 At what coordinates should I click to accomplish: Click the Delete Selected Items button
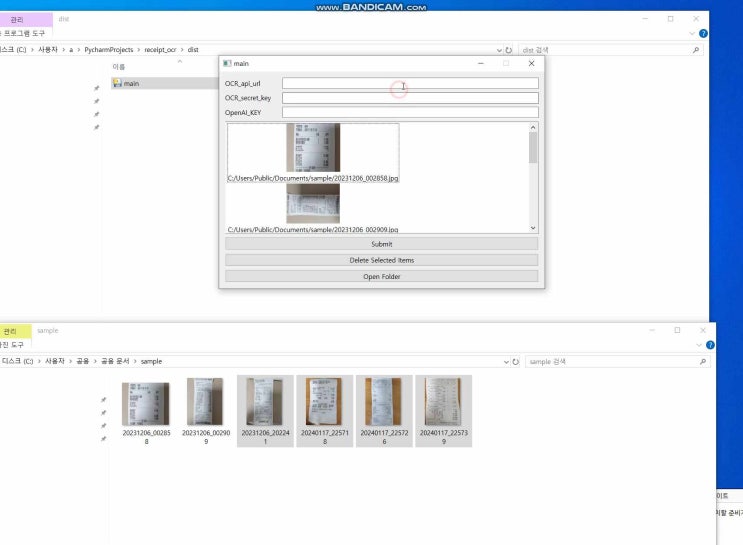click(381, 260)
